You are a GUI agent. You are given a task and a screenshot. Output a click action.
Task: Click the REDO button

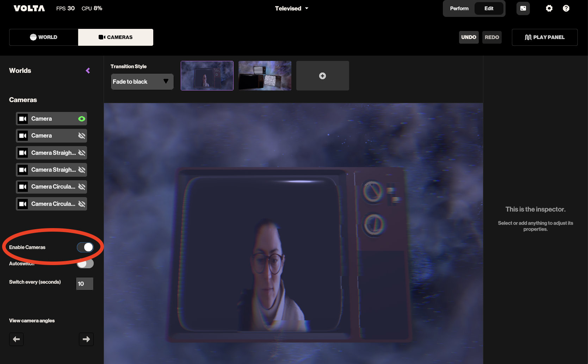(x=492, y=37)
